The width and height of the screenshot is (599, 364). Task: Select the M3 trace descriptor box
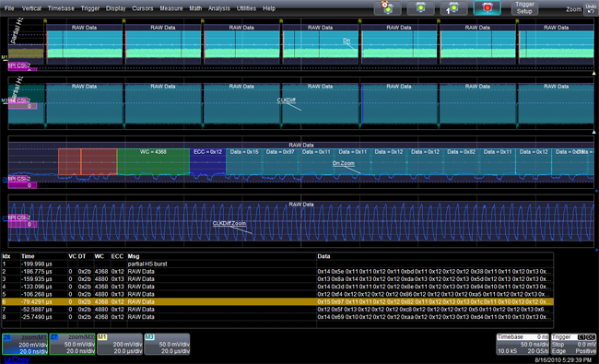coord(167,344)
